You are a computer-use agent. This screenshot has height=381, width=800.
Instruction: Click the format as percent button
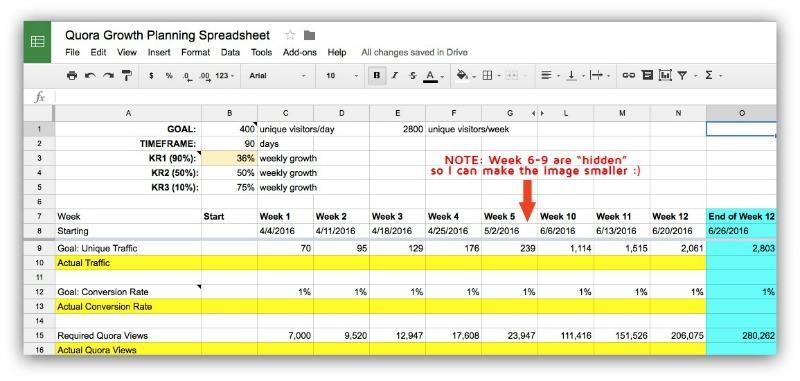pos(169,75)
